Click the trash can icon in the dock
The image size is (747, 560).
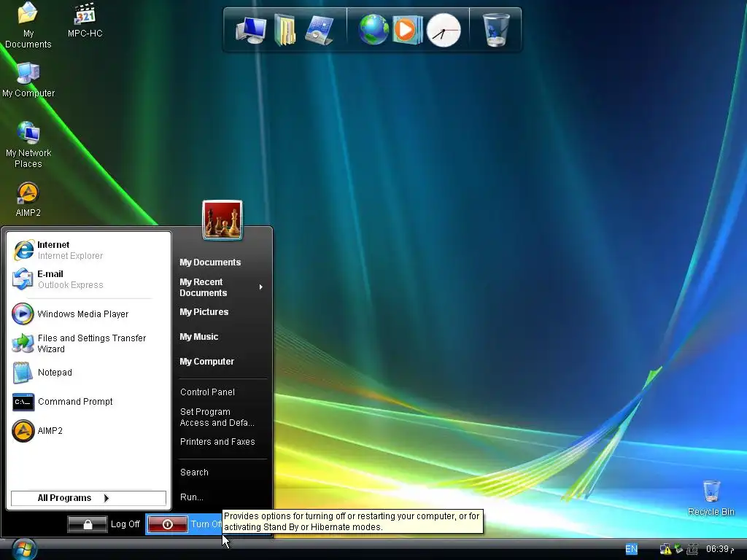point(495,29)
